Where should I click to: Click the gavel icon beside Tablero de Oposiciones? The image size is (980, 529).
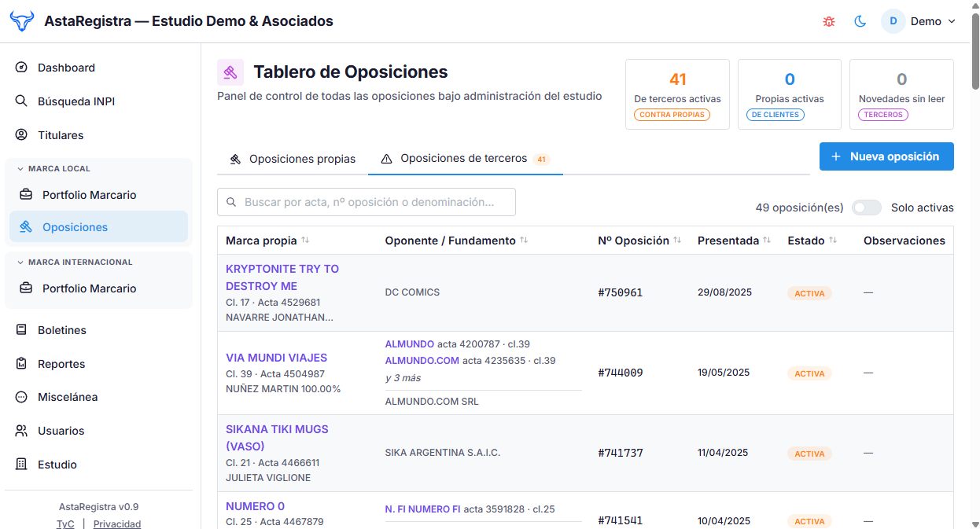(x=230, y=72)
